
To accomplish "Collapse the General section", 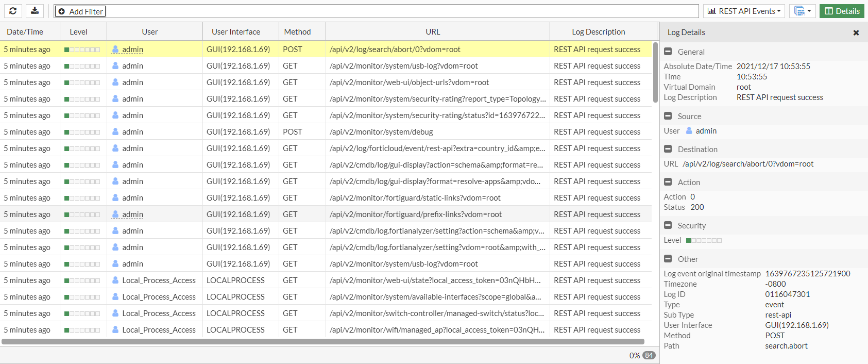I will click(x=668, y=52).
